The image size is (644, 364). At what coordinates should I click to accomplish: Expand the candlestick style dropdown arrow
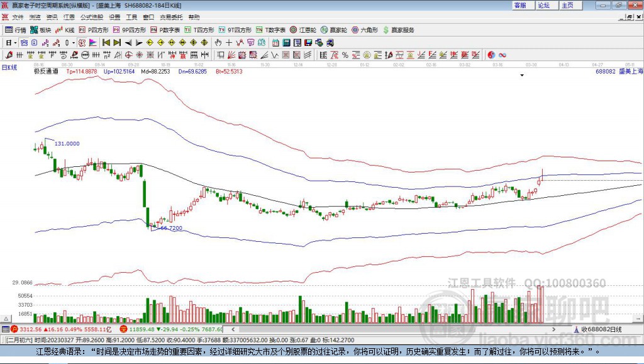(74, 43)
